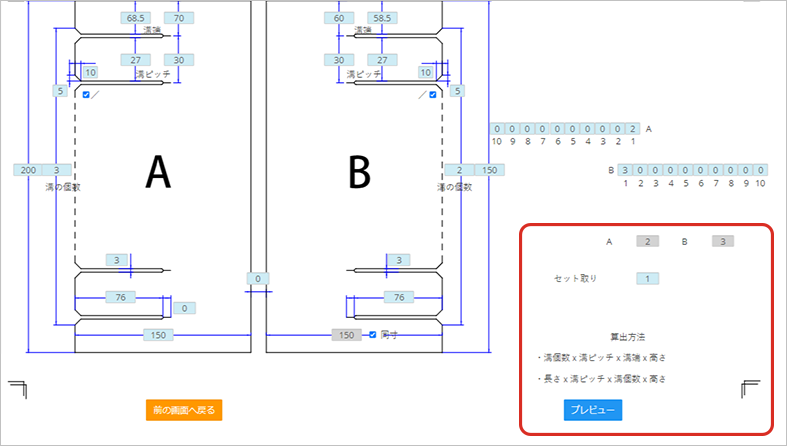The width and height of the screenshot is (787, 446).
Task: Edit B row field above number 2
Action: click(640, 170)
